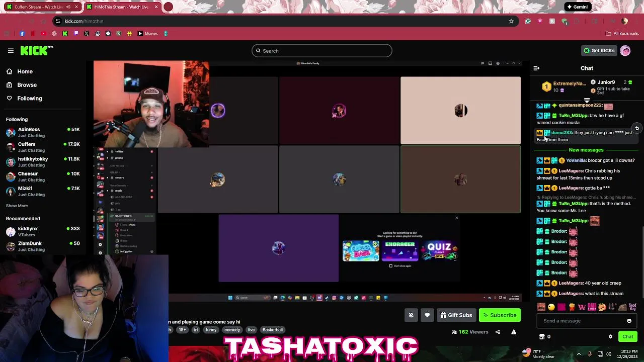Select the fries quick emote
644x362 pixels.
[x=572, y=307]
